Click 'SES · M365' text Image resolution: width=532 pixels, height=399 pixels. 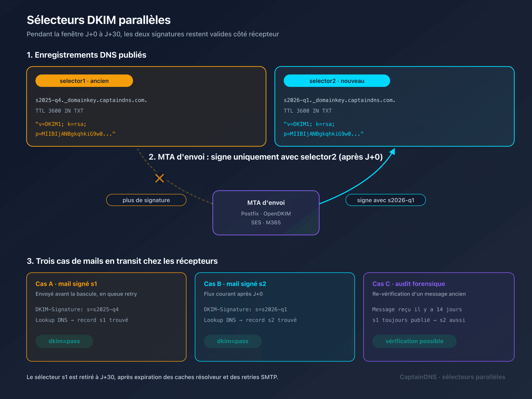[266, 222]
